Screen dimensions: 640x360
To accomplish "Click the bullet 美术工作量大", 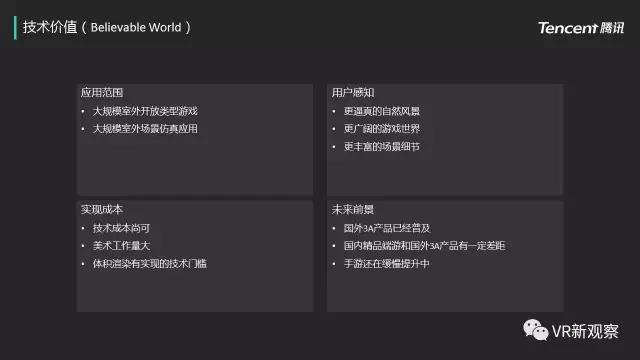I will point(121,246).
